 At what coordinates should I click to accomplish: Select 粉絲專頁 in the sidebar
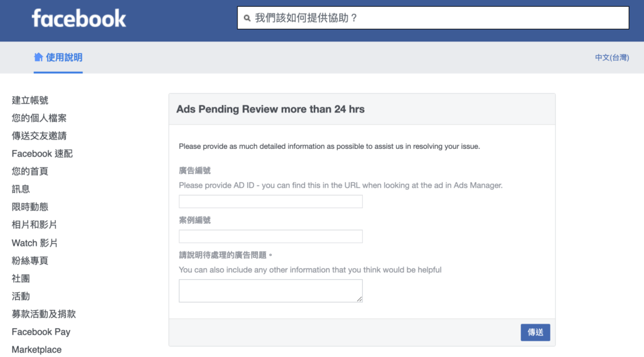pyautogui.click(x=30, y=261)
